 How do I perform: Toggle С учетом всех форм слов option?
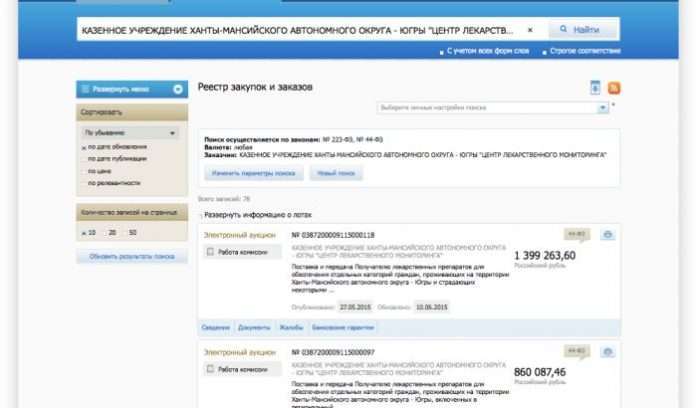pyautogui.click(x=485, y=51)
